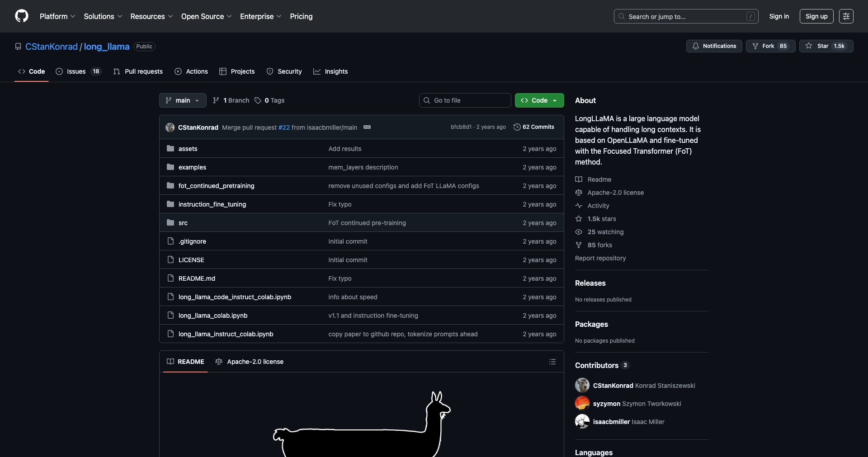
Task: Open the long_llama_colab.ipynb file
Action: click(x=213, y=316)
